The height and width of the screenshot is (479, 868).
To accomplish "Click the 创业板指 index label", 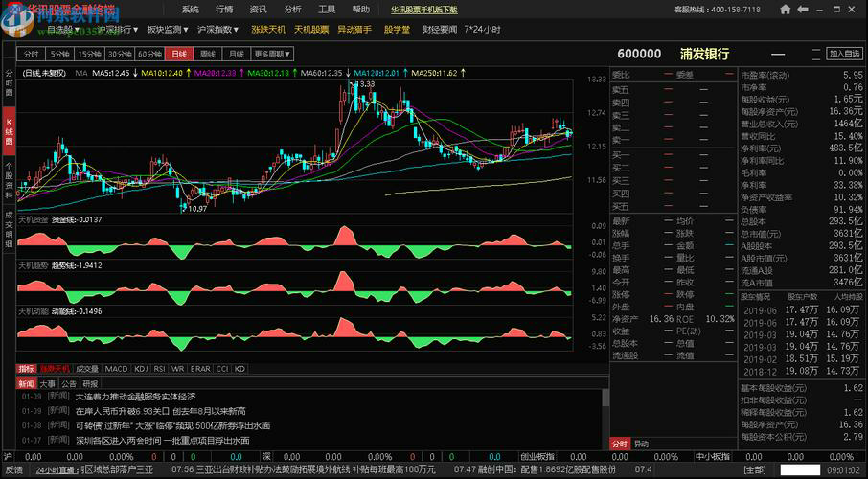I will pos(537,457).
